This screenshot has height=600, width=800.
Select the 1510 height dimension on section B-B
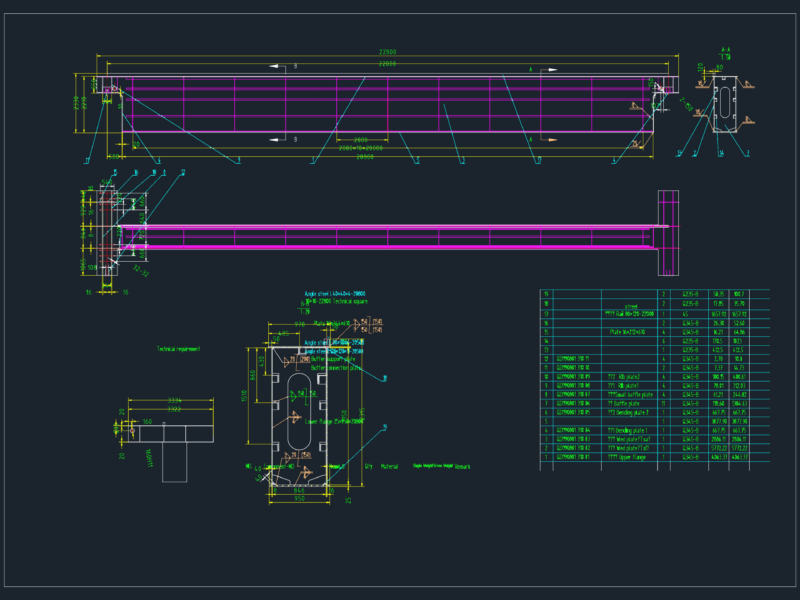244,395
